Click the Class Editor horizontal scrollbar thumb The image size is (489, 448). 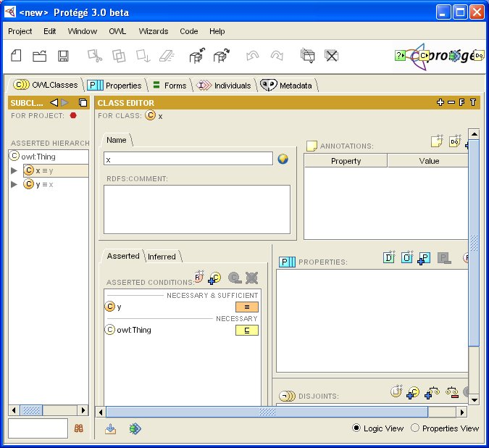click(x=267, y=412)
